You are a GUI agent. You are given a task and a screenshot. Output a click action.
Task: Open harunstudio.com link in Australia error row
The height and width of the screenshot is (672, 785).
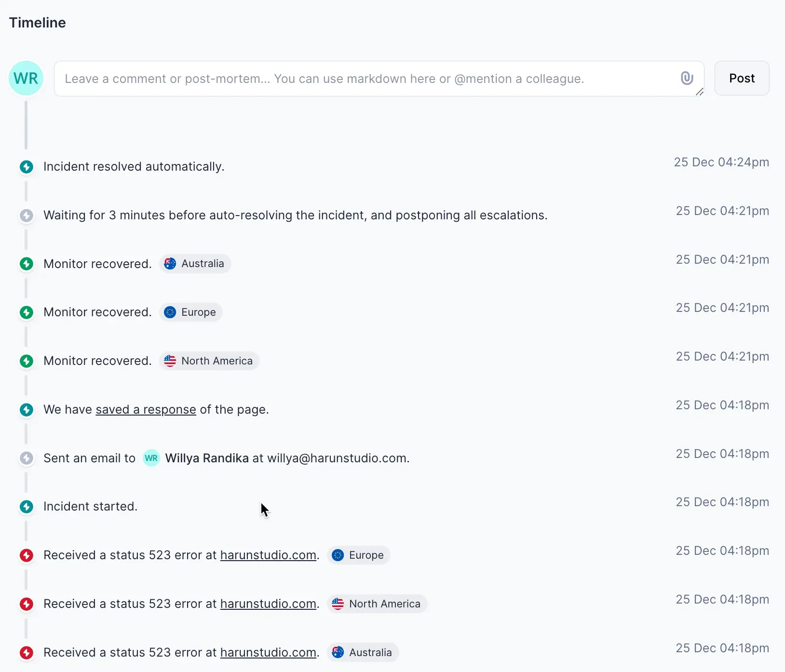point(268,653)
